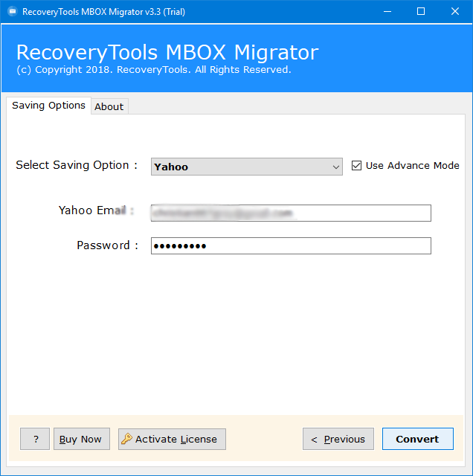Go back with the Previous button

(338, 439)
